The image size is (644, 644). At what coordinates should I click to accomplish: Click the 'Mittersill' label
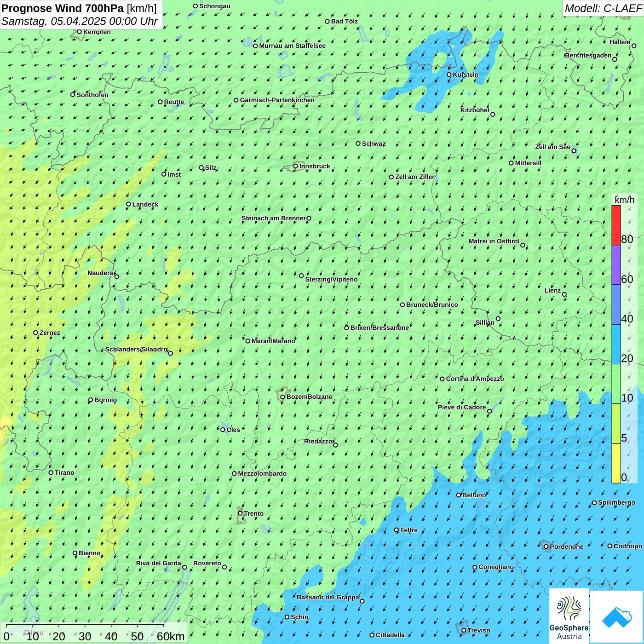coord(528,163)
